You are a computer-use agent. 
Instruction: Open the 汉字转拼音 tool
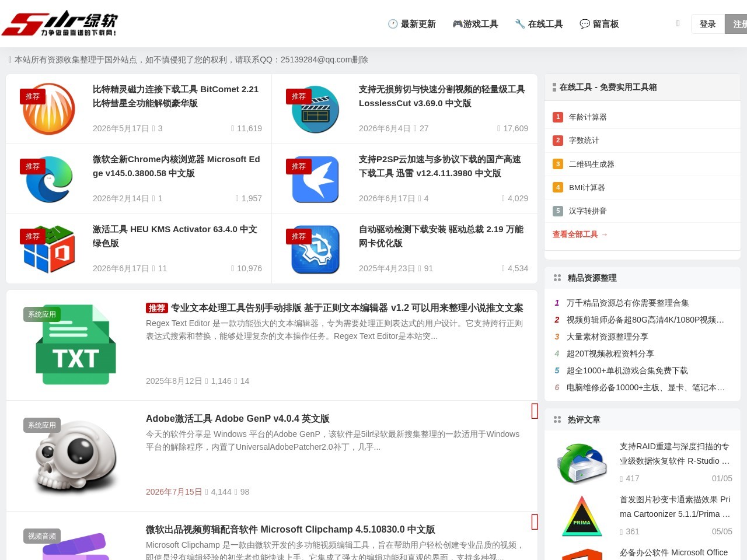pyautogui.click(x=588, y=211)
